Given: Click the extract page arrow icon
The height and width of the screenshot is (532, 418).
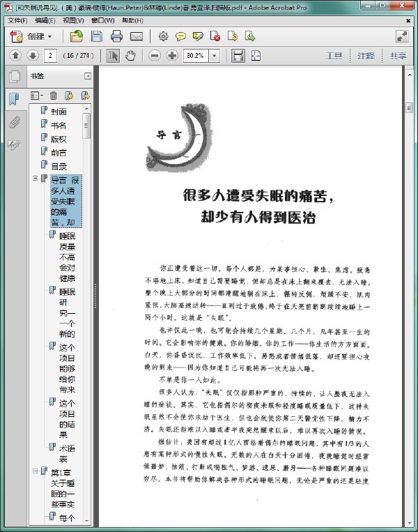Looking at the screenshot, I should 233,36.
